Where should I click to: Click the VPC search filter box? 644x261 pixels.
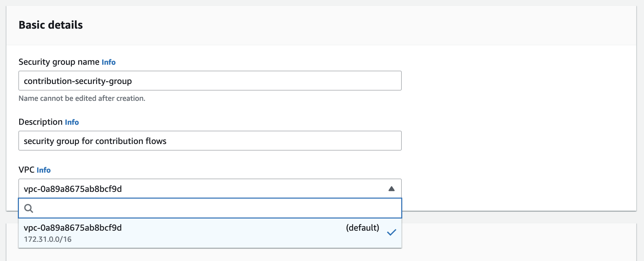[216, 208]
